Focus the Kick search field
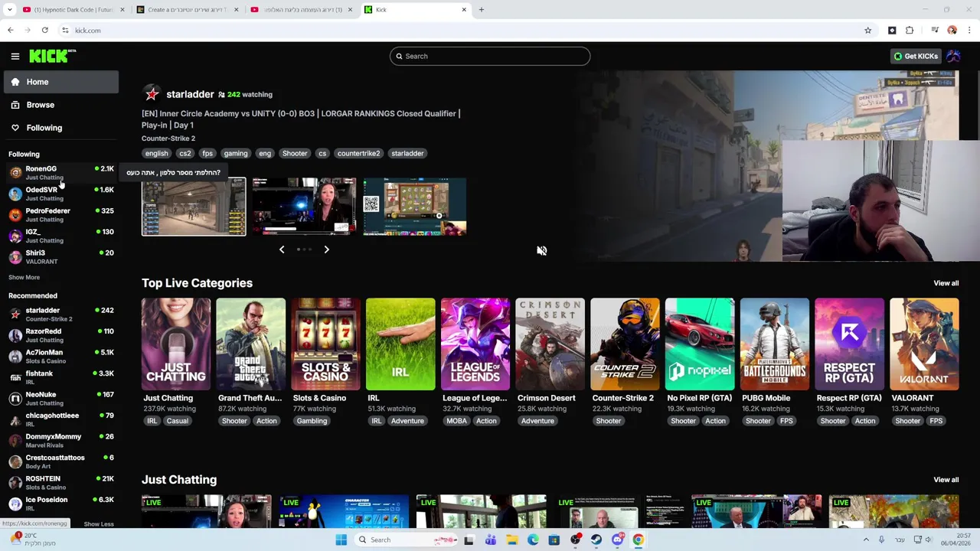This screenshot has width=980, height=551. (x=490, y=56)
